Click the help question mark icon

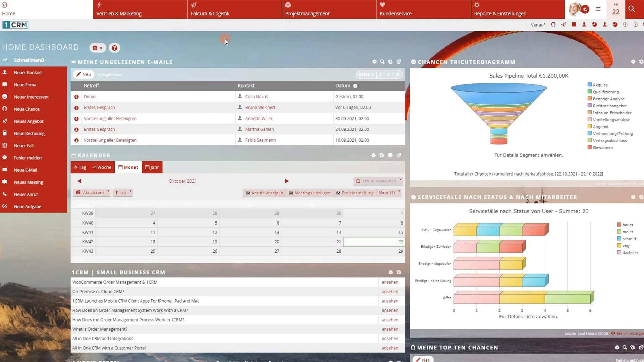(x=114, y=48)
